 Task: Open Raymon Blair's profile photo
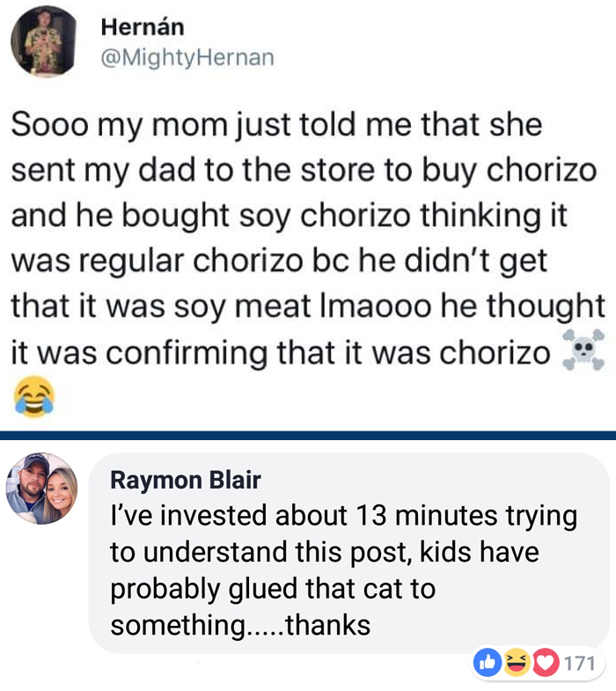[x=41, y=489]
